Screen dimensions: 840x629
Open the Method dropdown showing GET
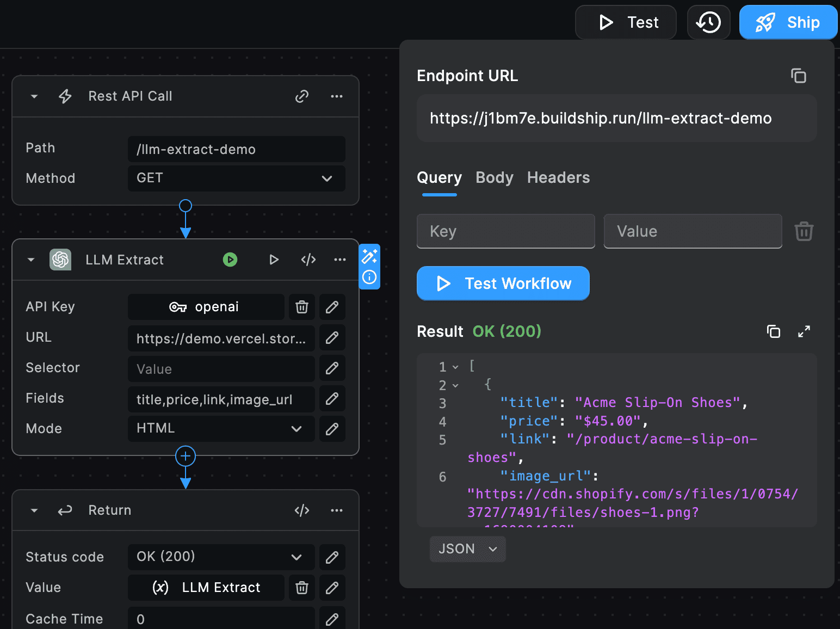[326, 178]
